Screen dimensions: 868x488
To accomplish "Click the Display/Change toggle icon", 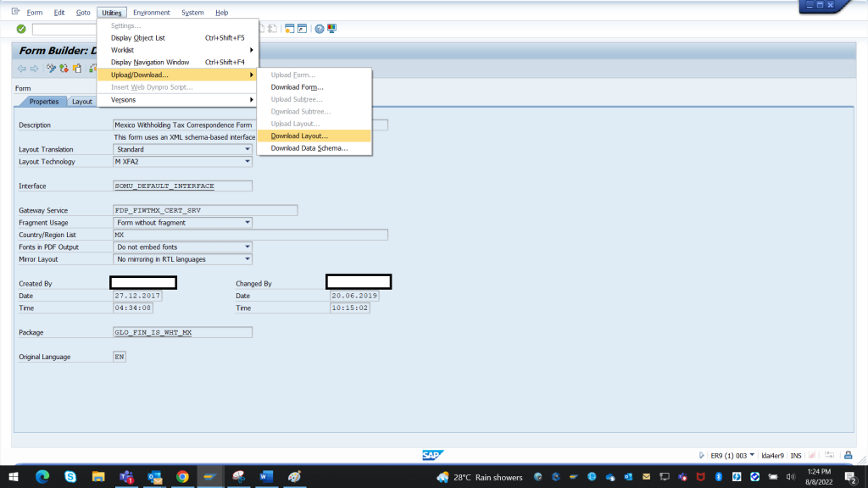I will click(x=51, y=69).
